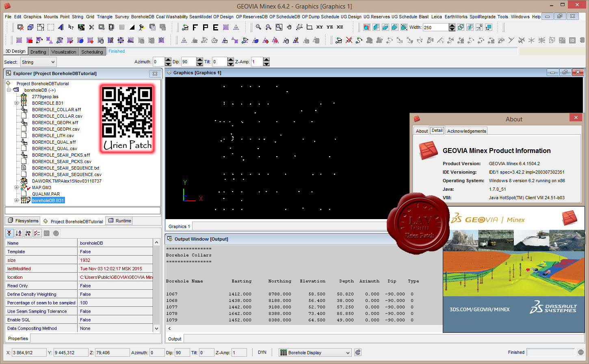Toggle the Template property False value
The image size is (589, 364).
[x=115, y=252]
